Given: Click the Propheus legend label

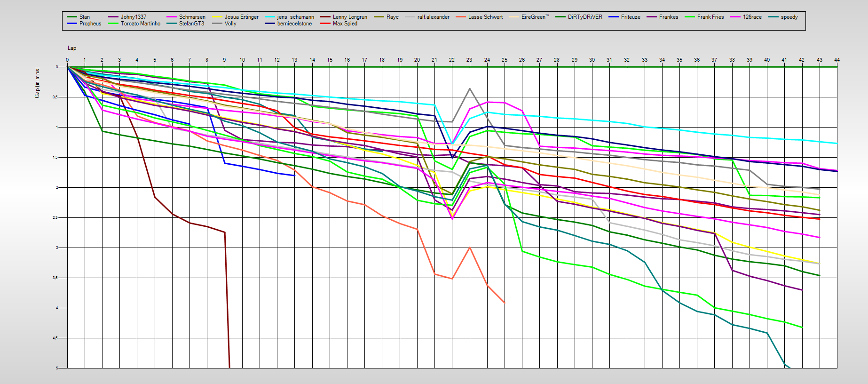Looking at the screenshot, I should coord(90,24).
